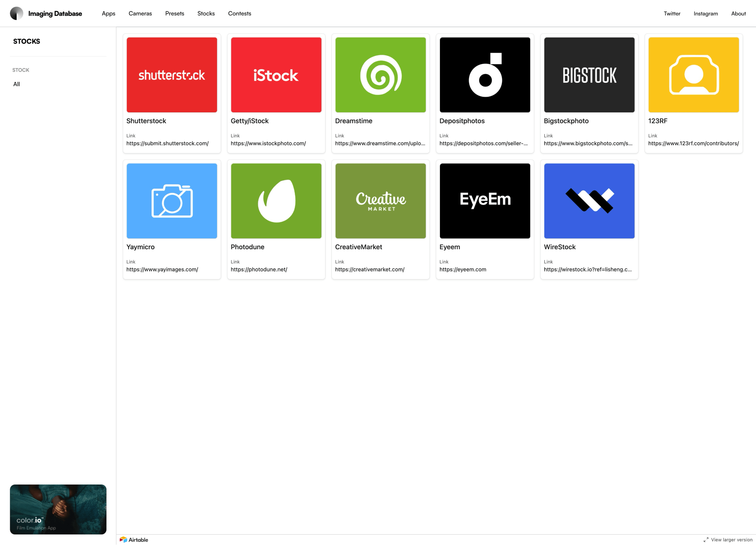Select the Getty/iStock card title
The height and width of the screenshot is (545, 756).
pyautogui.click(x=249, y=121)
